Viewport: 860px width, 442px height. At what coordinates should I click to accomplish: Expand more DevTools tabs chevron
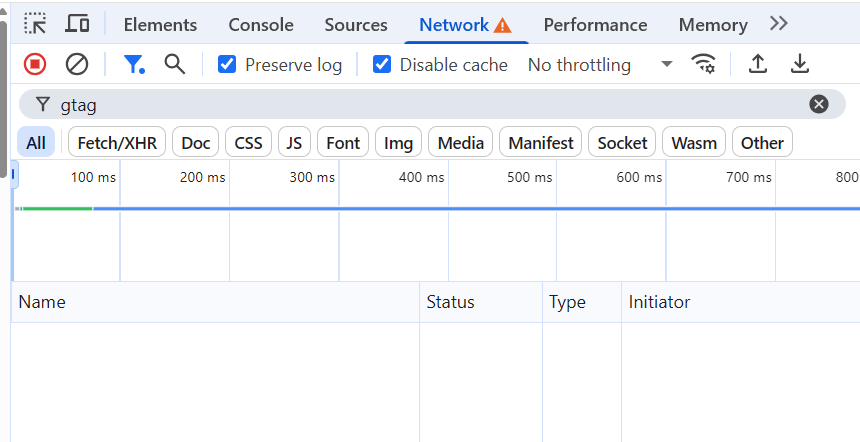point(779,24)
